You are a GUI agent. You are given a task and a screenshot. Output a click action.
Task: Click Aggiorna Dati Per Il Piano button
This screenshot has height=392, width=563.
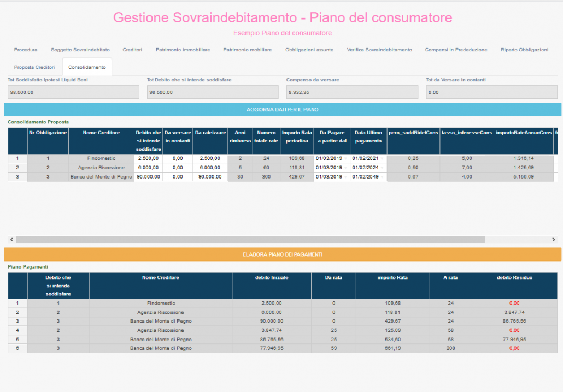point(283,109)
